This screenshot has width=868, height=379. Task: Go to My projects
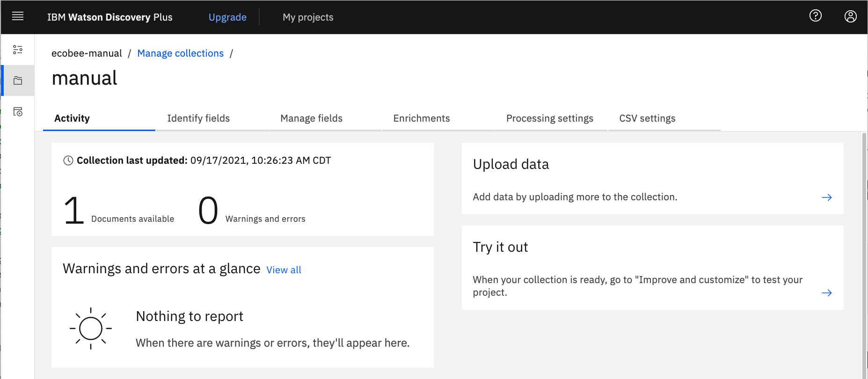308,17
